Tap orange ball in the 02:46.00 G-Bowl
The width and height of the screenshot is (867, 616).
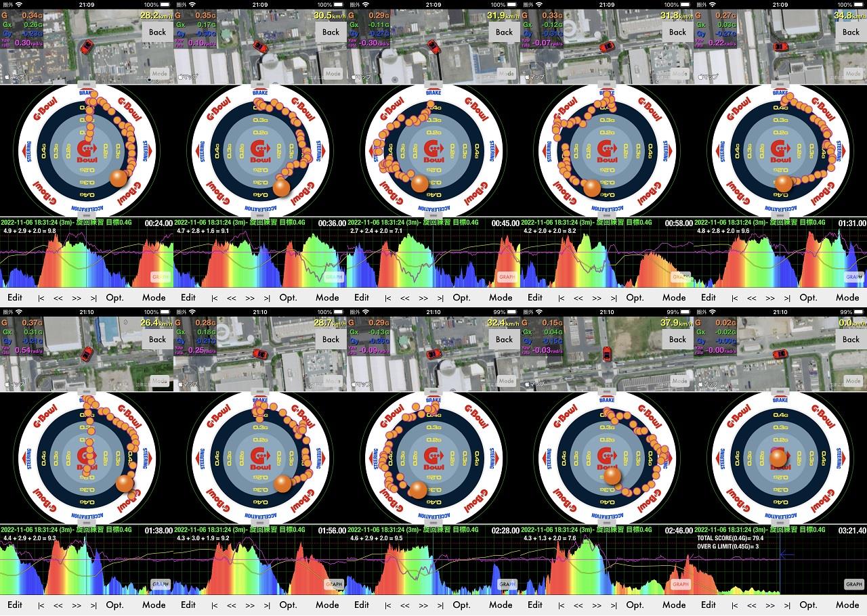coord(612,476)
